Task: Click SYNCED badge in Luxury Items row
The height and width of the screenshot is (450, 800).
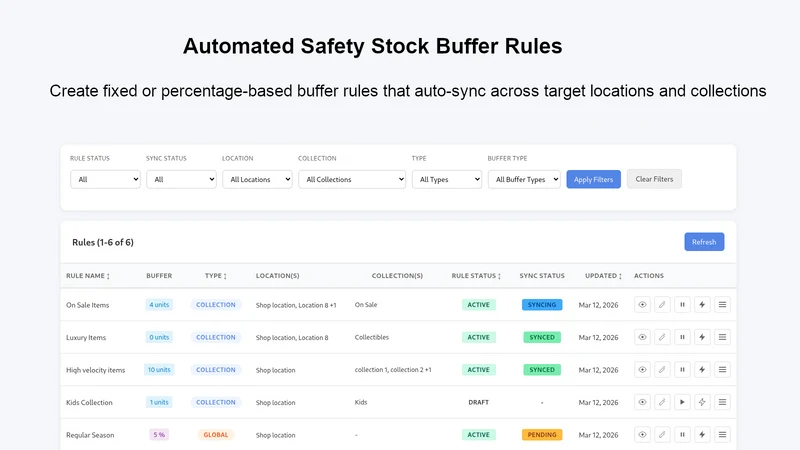Action: [x=542, y=337]
